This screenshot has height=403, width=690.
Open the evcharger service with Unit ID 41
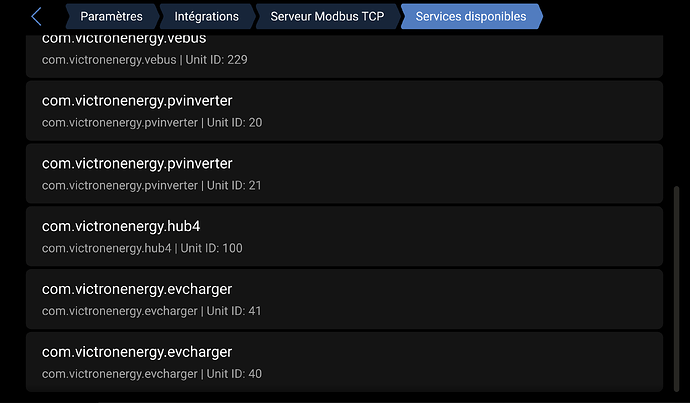pyautogui.click(x=344, y=299)
